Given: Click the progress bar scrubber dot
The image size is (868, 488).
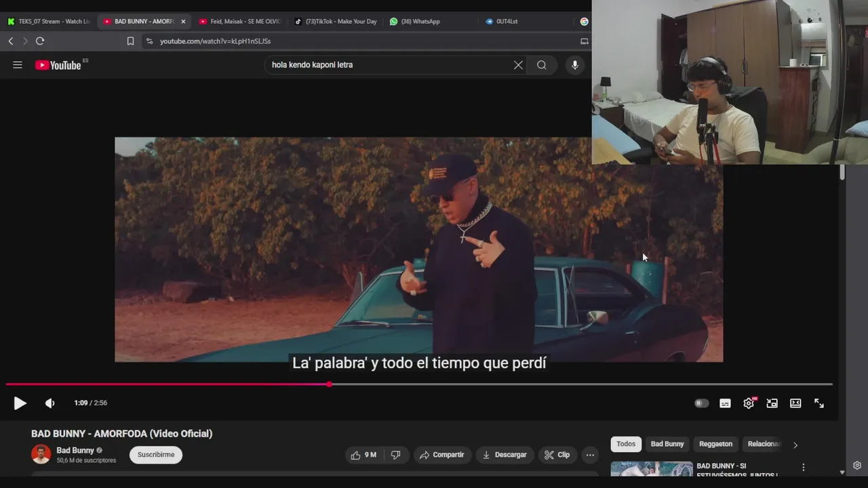Looking at the screenshot, I should coord(330,384).
